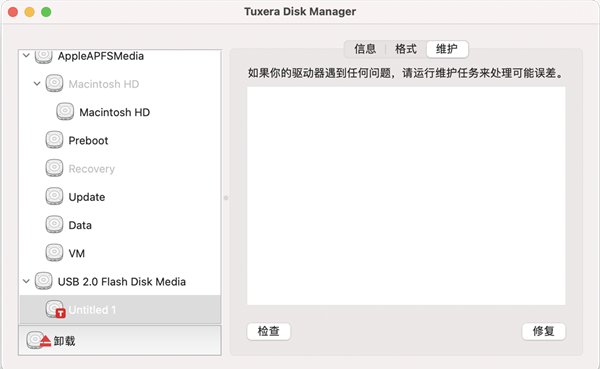Select the Data volume text
The height and width of the screenshot is (369, 600).
(80, 225)
